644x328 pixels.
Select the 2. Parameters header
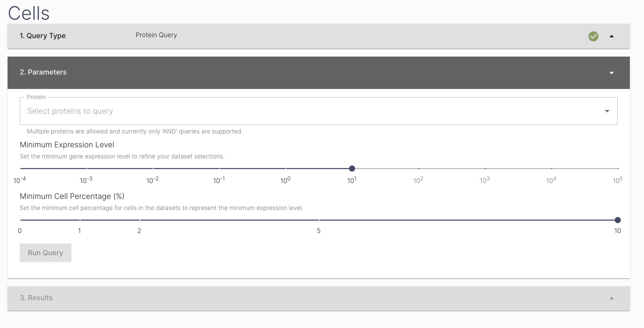point(43,73)
